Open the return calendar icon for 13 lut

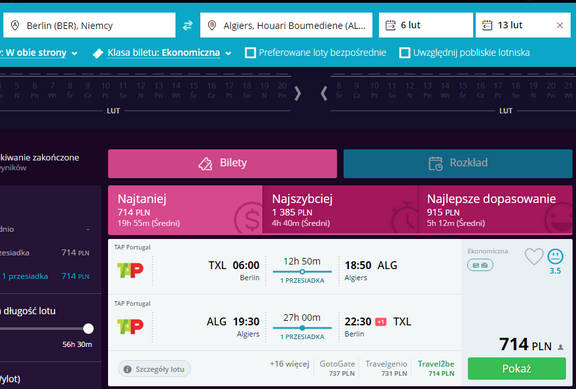487,25
